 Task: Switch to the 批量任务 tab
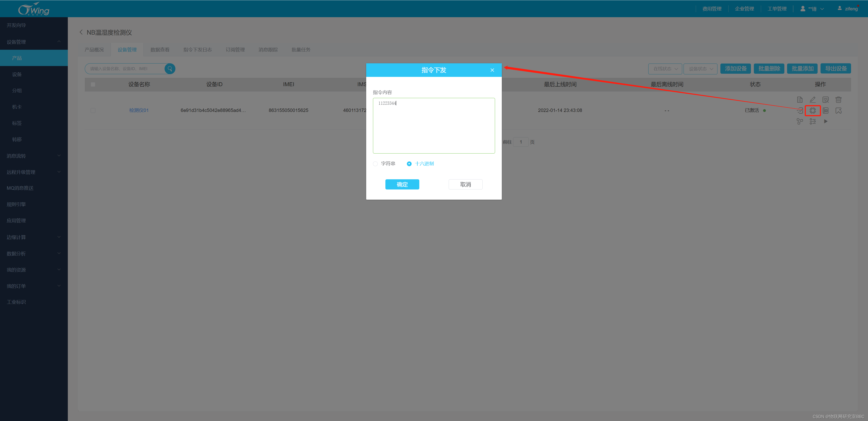click(x=301, y=50)
